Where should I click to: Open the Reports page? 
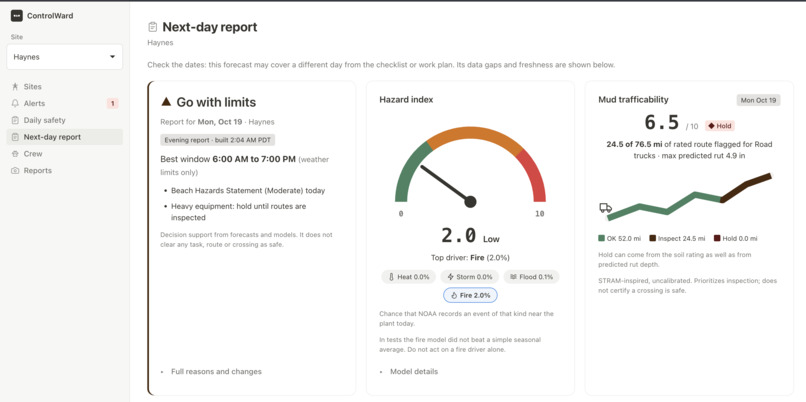[65, 171]
